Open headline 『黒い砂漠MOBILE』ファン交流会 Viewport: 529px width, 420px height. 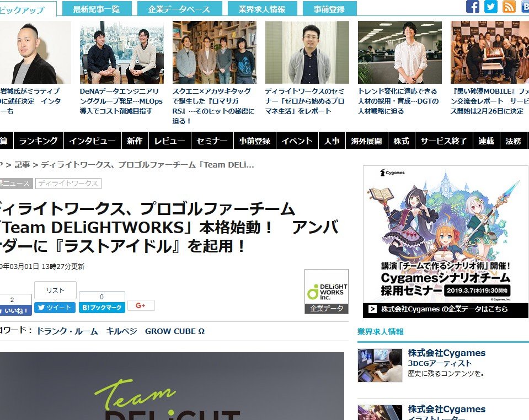click(x=489, y=101)
